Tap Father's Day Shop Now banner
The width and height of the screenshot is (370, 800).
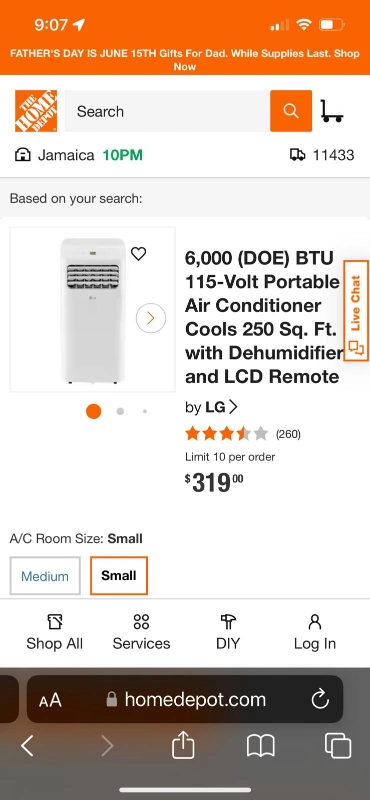point(185,60)
